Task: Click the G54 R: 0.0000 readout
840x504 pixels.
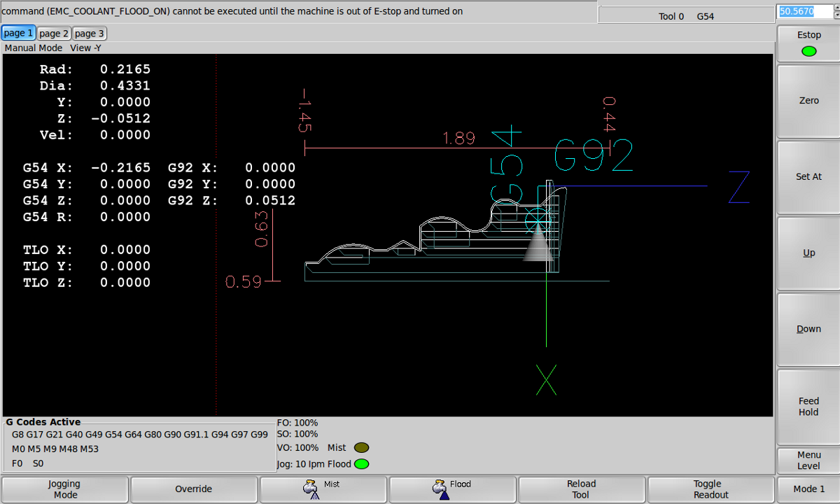Action: [x=86, y=217]
